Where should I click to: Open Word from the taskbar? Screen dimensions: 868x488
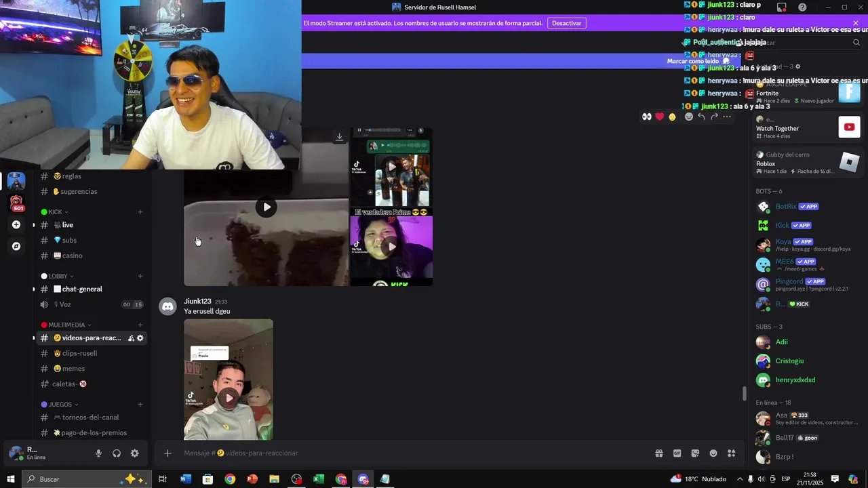186,479
